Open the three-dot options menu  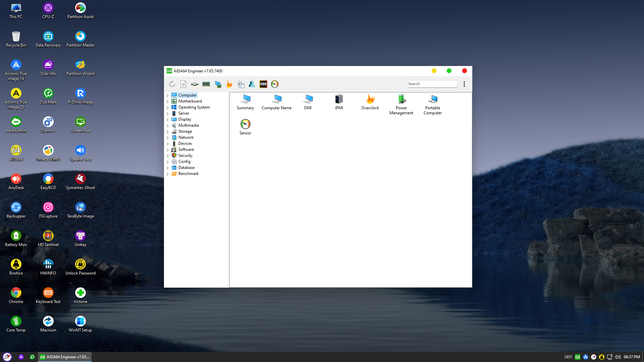[464, 84]
